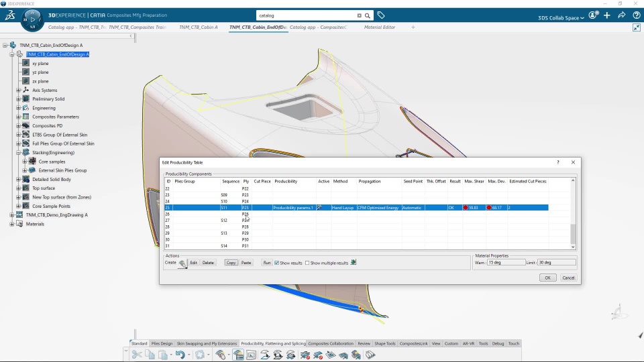The image size is (644, 362).
Task: Click the Cut scissors tool
Action: [137, 355]
